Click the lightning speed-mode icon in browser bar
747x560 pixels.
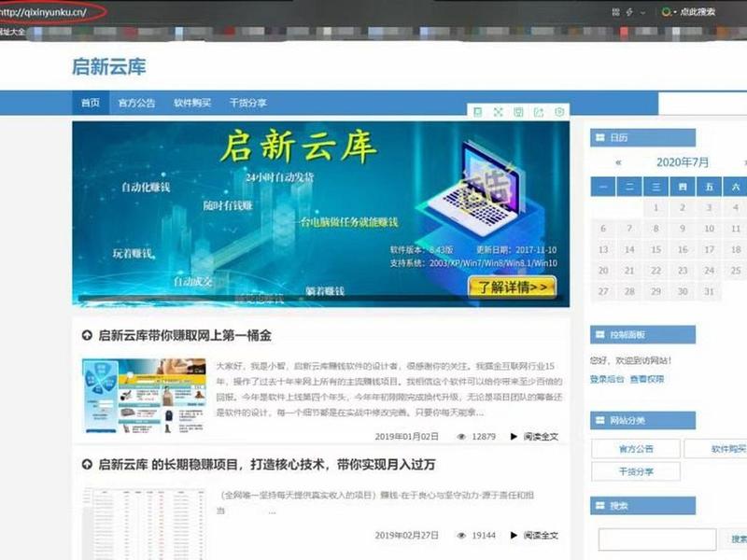629,12
